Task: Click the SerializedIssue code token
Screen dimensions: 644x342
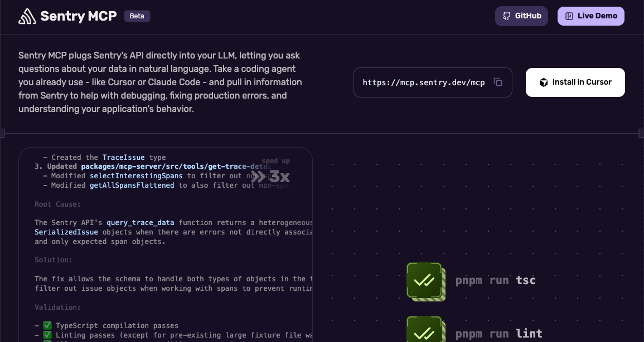Action: (x=66, y=232)
